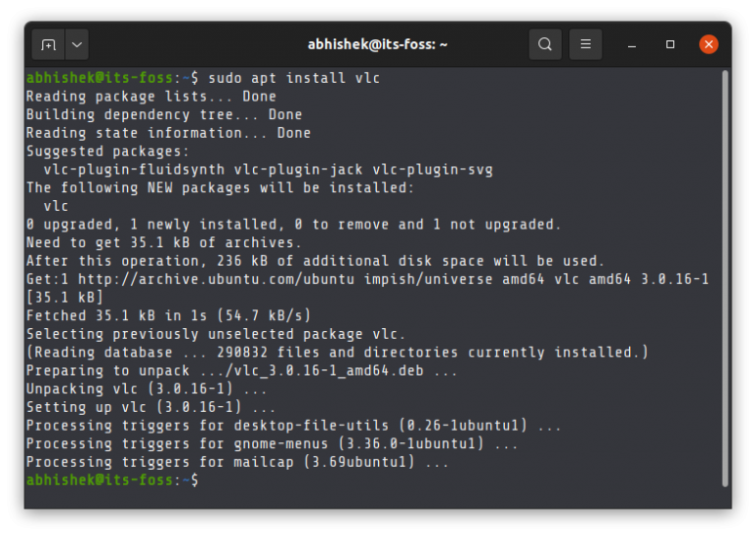The height and width of the screenshot is (536, 756).
Task: Click the last prompt 'abhishek@its-foss:~$'
Action: click(112, 481)
